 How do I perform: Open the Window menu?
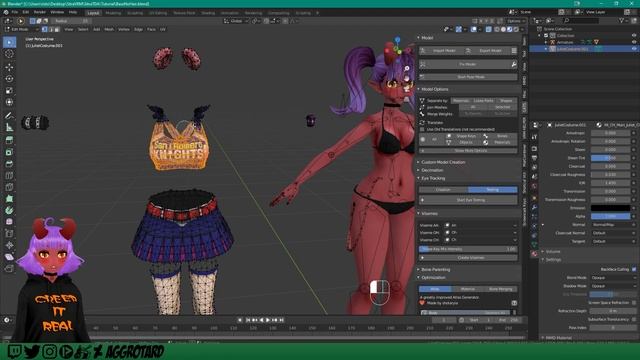[57, 12]
